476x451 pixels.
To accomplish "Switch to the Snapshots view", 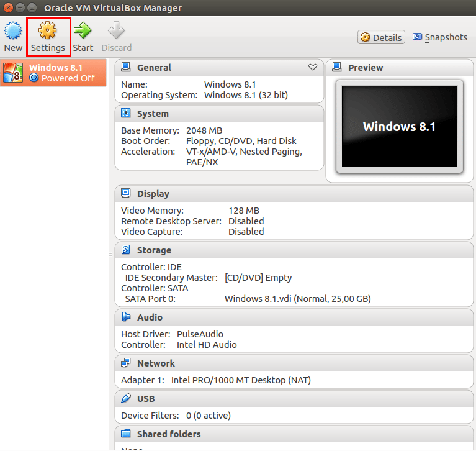I will pyautogui.click(x=440, y=37).
